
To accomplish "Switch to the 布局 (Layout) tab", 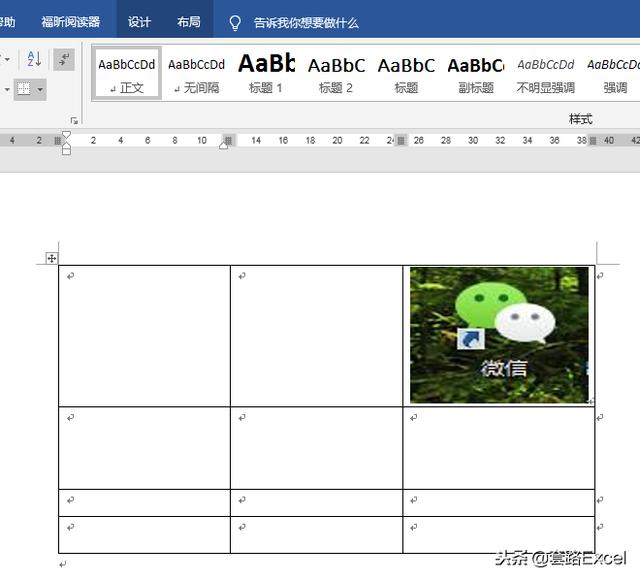I will coord(188,22).
